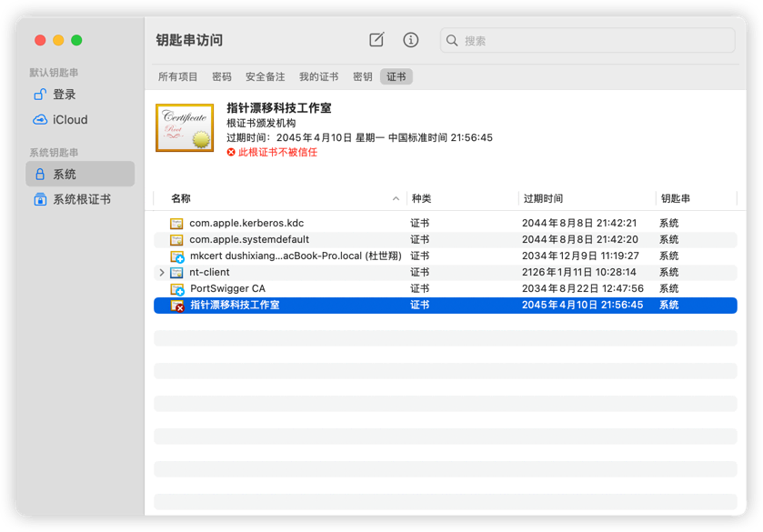Click the large certificate thumbnail image
The height and width of the screenshot is (532, 763).
tap(185, 127)
